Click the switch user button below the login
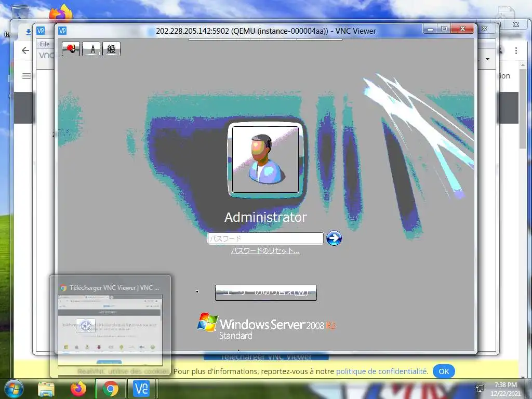Viewport: 532px width, 399px height. pyautogui.click(x=265, y=293)
